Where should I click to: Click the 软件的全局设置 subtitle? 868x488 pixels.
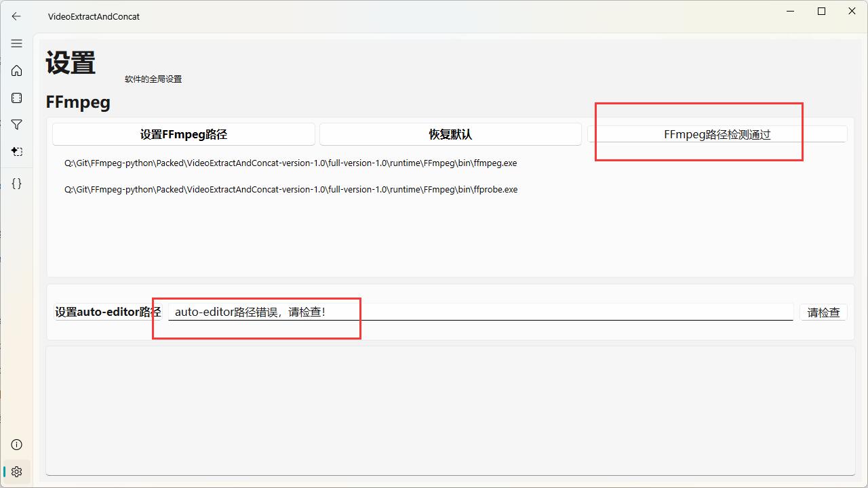153,79
